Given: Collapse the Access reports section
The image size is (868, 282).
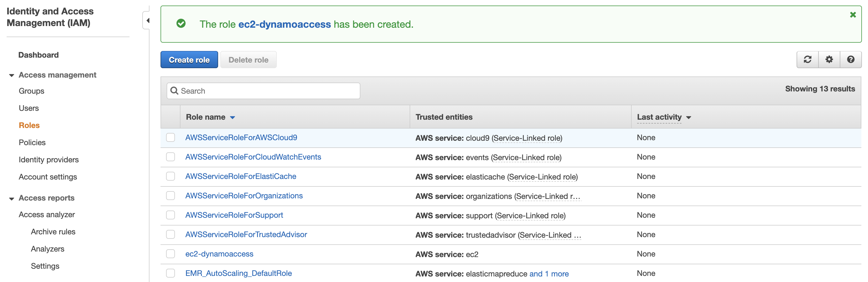Looking at the screenshot, I should [11, 198].
